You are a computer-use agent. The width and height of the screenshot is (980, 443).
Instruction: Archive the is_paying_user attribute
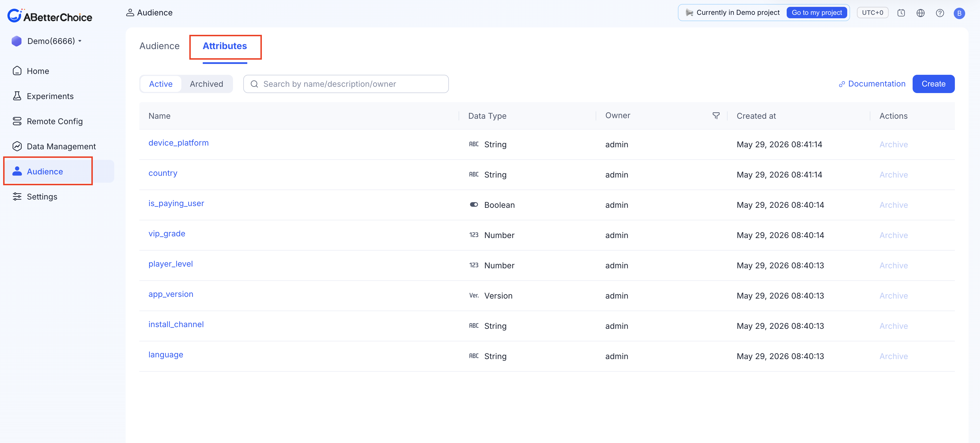(x=893, y=205)
